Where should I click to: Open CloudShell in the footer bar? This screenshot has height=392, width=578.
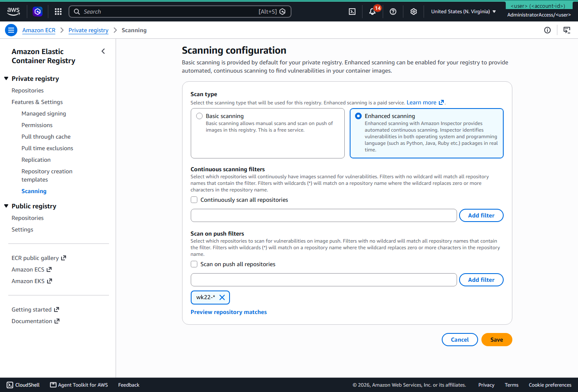pos(23,385)
